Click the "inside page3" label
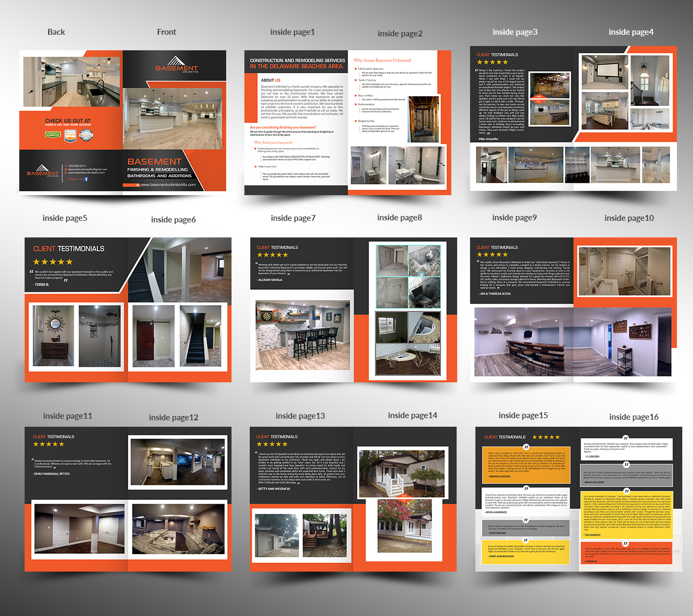 515,32
